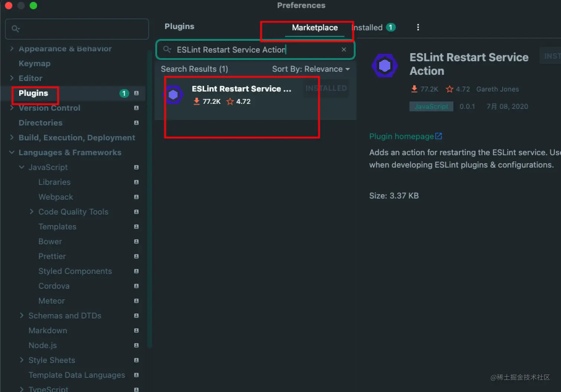
Task: Collapse Languages & Frameworks group
Action: (x=12, y=152)
